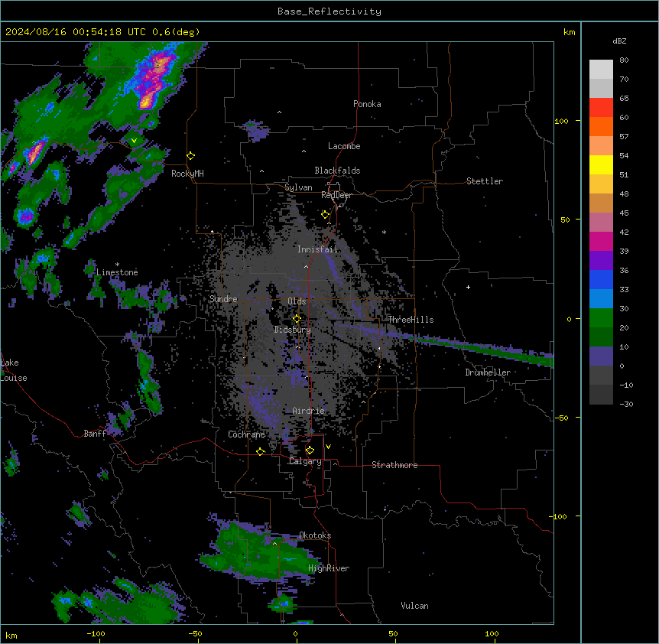Select the magenta 39-42 dBZ legend swatch
Image resolution: width=659 pixels, height=644 pixels.
(x=601, y=241)
